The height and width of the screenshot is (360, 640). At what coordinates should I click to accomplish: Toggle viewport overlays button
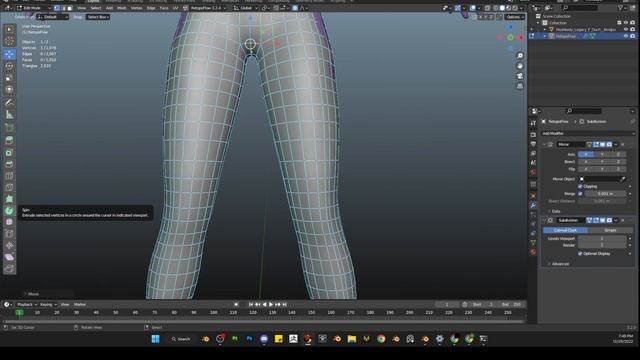[x=473, y=8]
